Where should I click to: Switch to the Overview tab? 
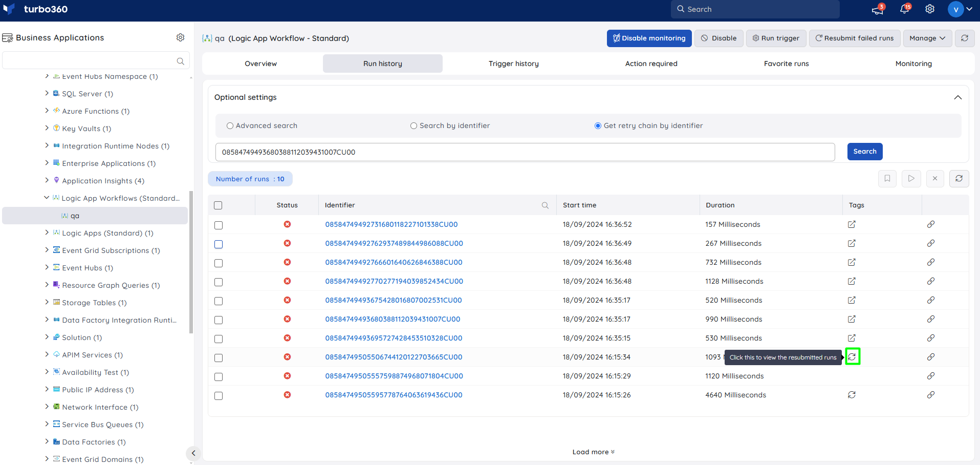260,64
